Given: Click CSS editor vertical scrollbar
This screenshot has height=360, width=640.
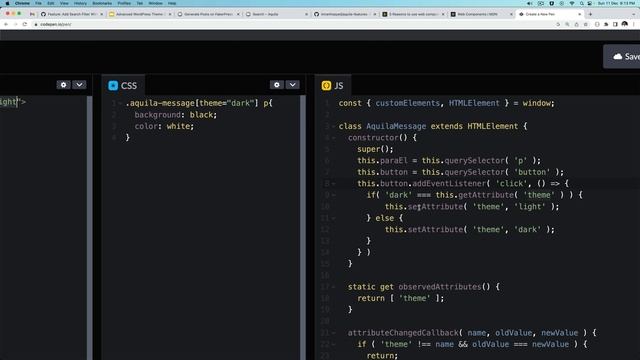Looking at the screenshot, I should coord(303,228).
